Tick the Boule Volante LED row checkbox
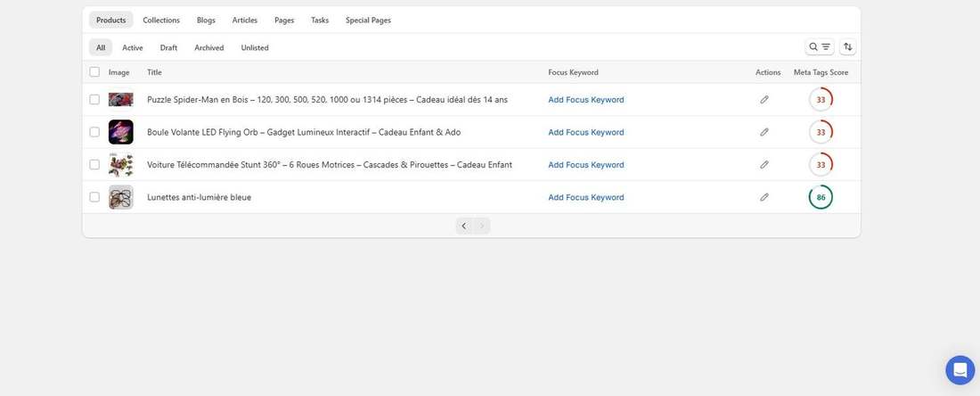The height and width of the screenshot is (396, 980). [94, 132]
